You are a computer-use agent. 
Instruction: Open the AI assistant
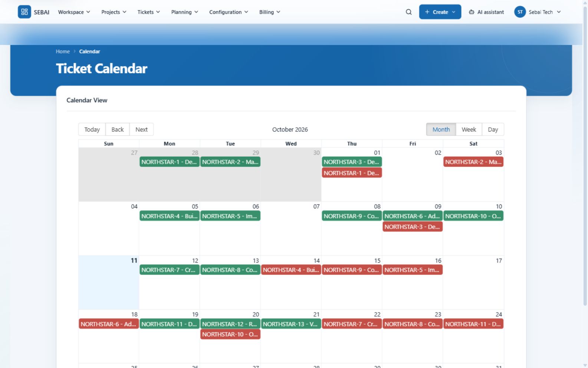pos(486,12)
